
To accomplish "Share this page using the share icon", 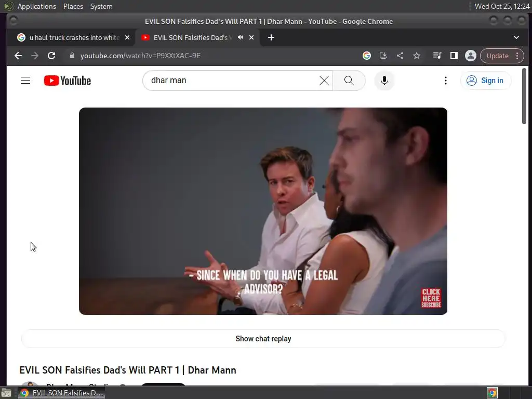I will click(x=400, y=56).
